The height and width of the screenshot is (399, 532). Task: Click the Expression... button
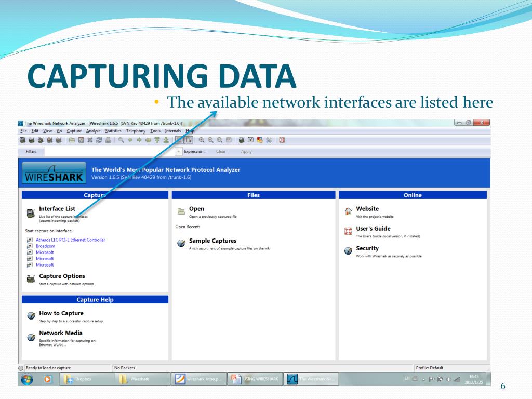(x=195, y=152)
